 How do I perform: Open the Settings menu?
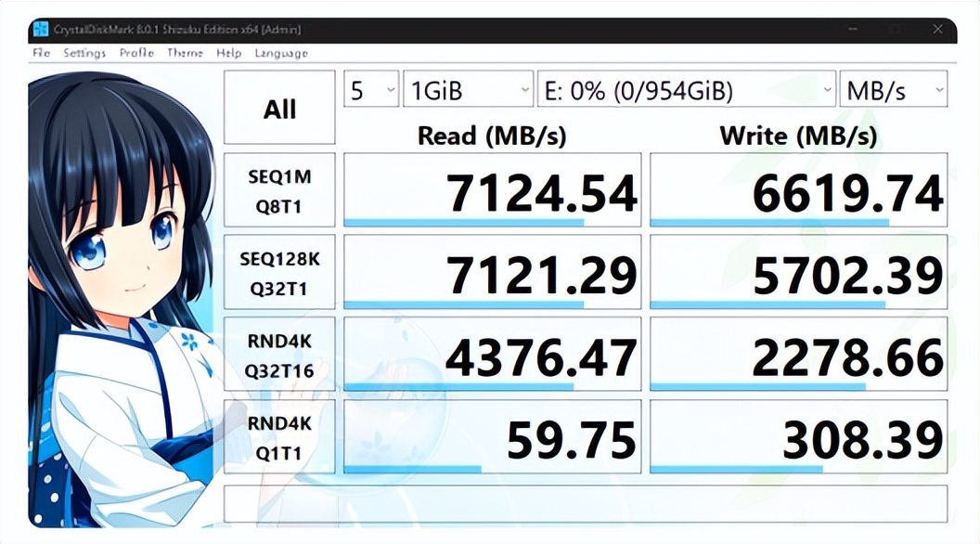point(84,54)
